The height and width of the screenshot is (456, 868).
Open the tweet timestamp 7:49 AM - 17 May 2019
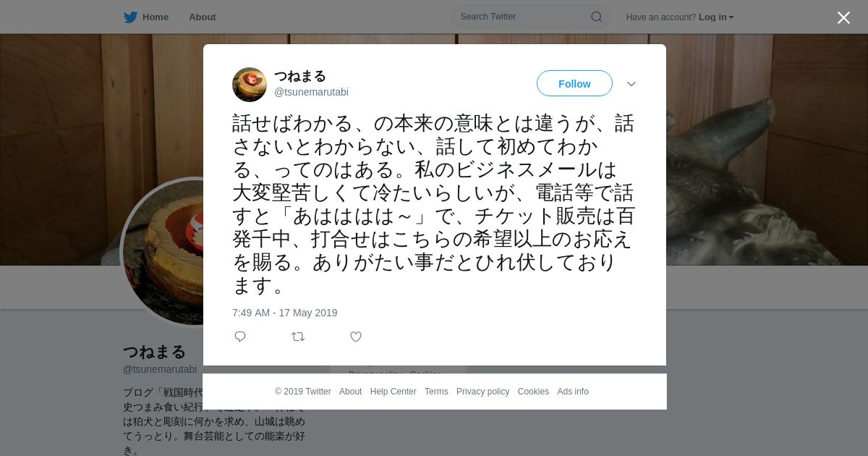285,313
